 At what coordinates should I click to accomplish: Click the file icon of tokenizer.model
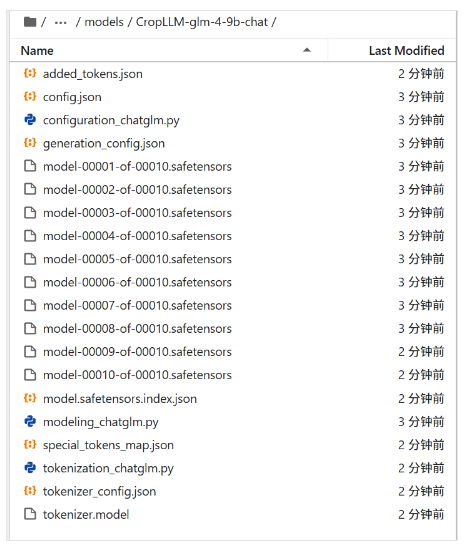[30, 514]
